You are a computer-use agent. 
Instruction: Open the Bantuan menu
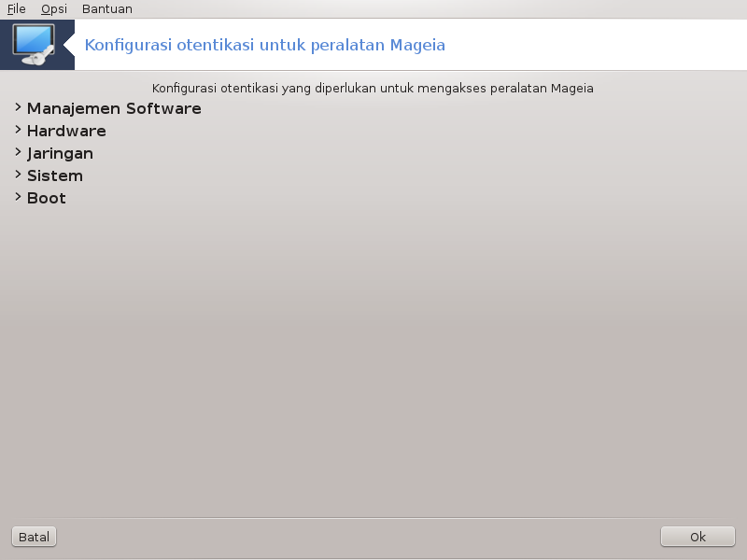click(107, 9)
